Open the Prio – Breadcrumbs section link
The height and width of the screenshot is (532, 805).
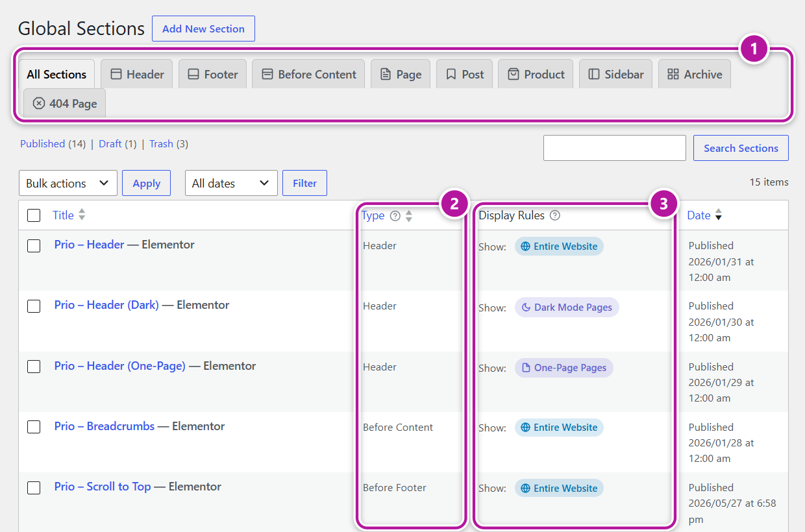104,426
